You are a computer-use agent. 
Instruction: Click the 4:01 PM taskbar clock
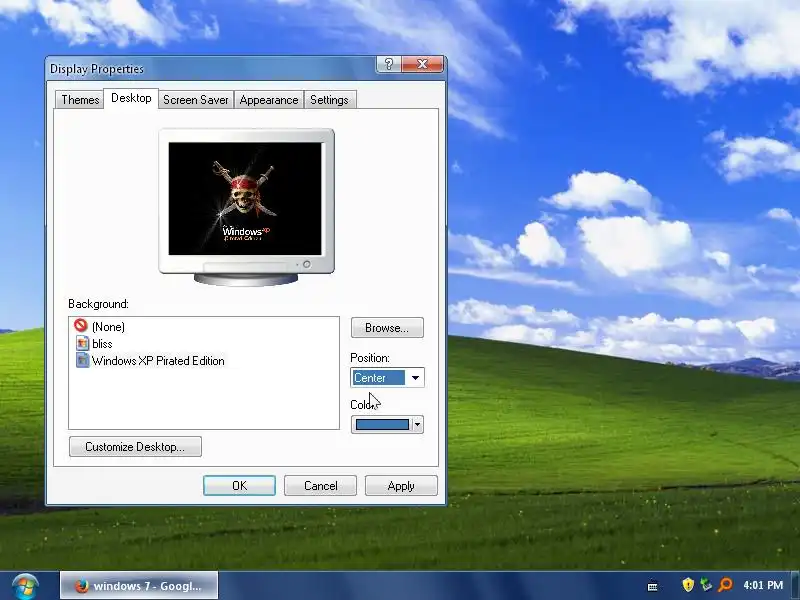point(763,585)
